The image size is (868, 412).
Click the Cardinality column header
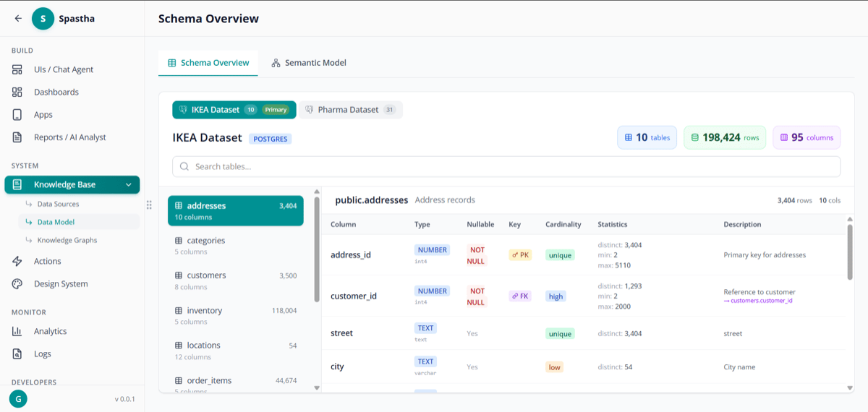[x=563, y=224]
